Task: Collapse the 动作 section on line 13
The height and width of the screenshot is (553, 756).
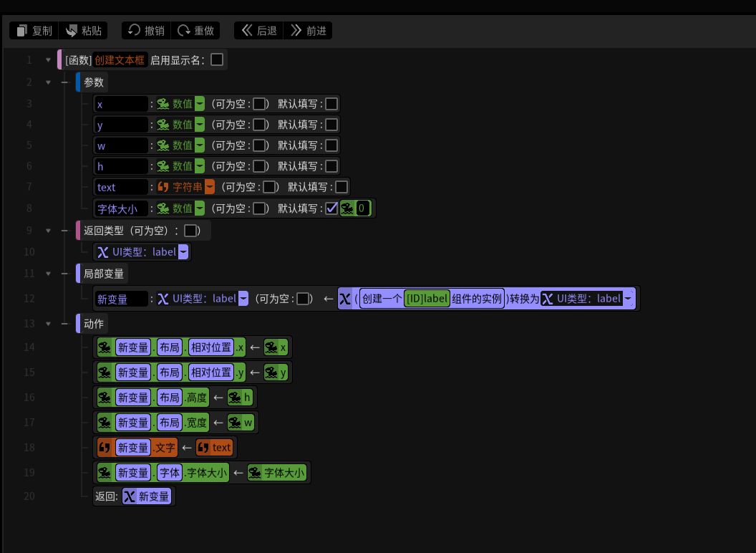Action: tap(49, 324)
